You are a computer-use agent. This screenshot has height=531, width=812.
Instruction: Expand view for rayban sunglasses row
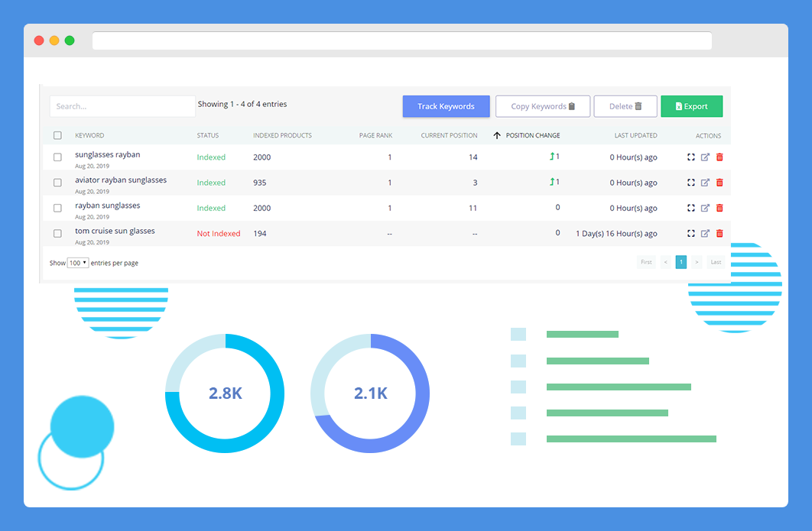tap(691, 208)
